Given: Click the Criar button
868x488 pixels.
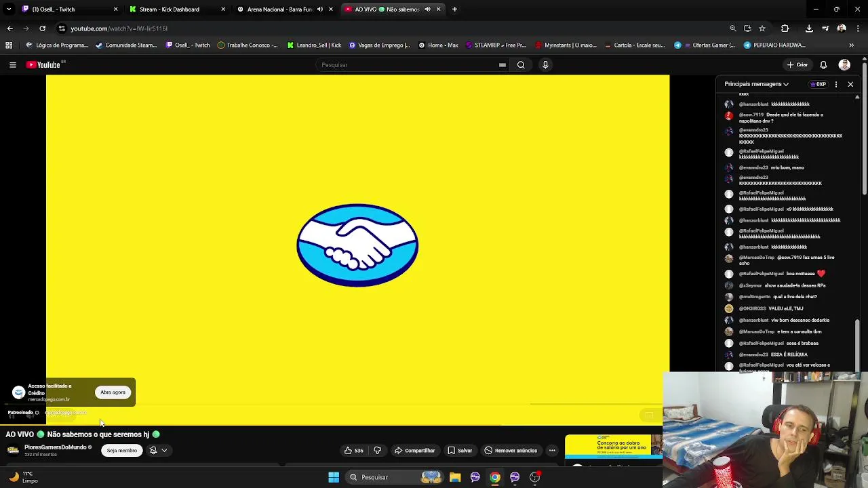Looking at the screenshot, I should pos(797,65).
